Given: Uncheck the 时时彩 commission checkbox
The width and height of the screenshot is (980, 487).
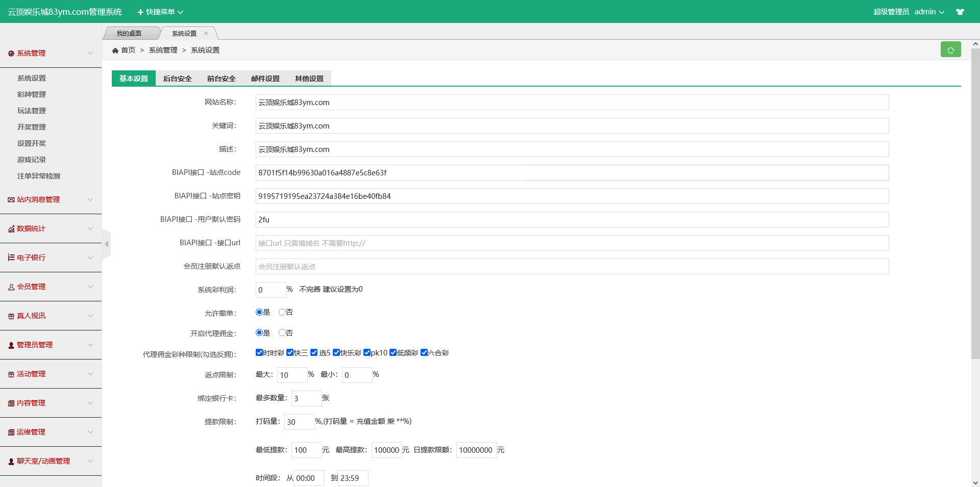Looking at the screenshot, I should pyautogui.click(x=259, y=352).
